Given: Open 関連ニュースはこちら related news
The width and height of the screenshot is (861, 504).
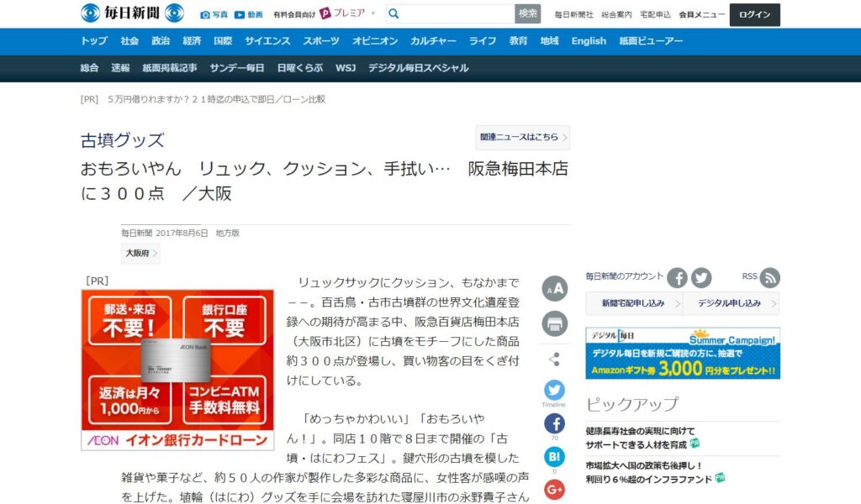Looking at the screenshot, I should coord(523,137).
